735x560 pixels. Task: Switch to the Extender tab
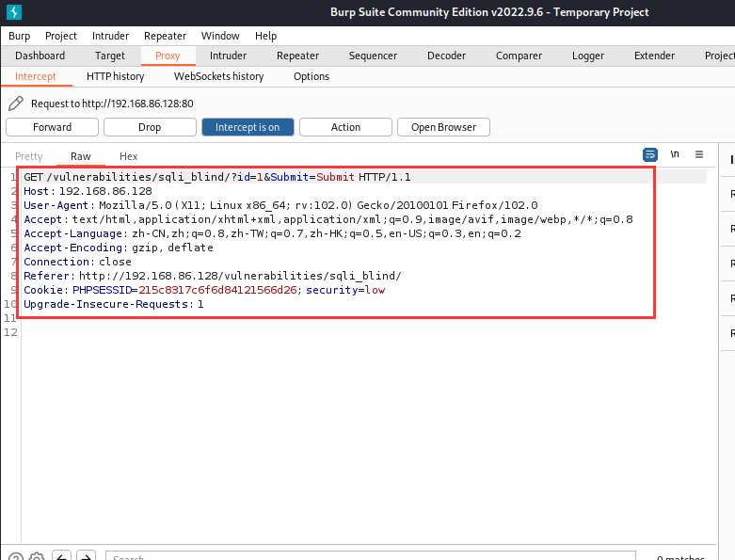tap(654, 56)
